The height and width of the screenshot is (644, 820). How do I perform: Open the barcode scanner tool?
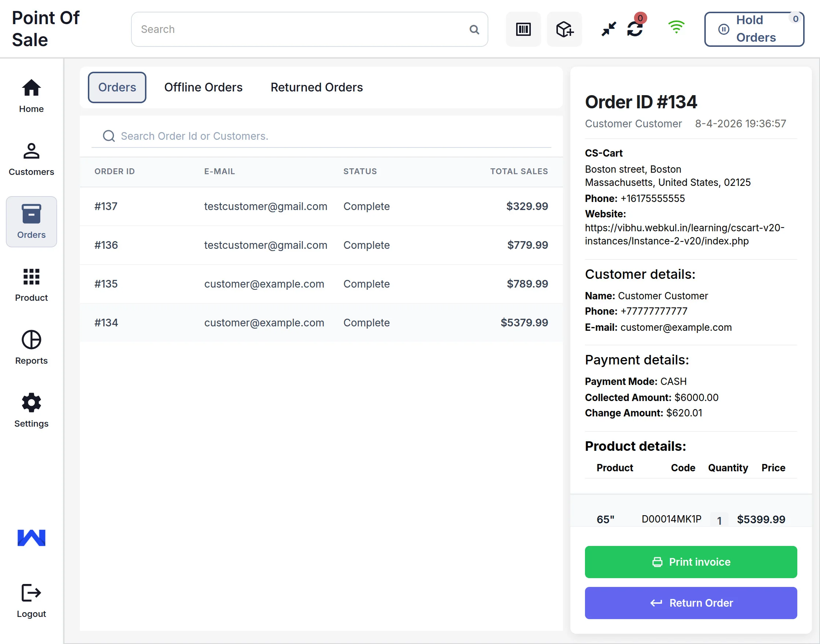(523, 29)
